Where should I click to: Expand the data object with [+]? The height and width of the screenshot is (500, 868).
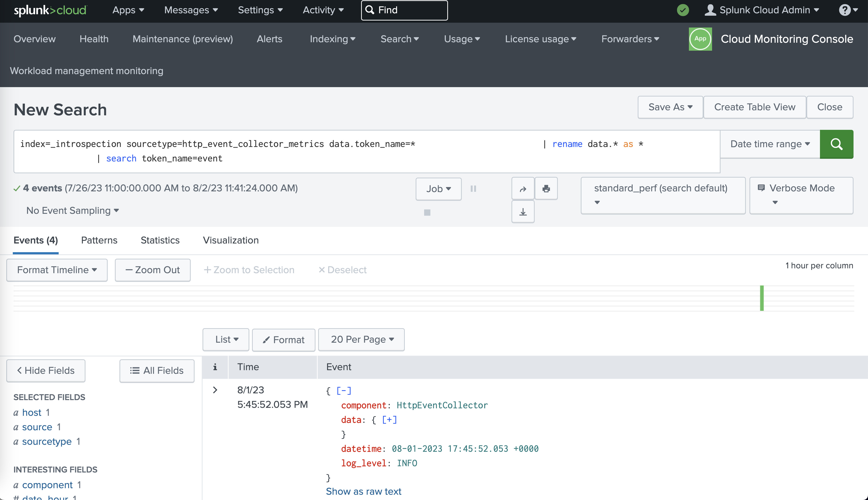(390, 420)
